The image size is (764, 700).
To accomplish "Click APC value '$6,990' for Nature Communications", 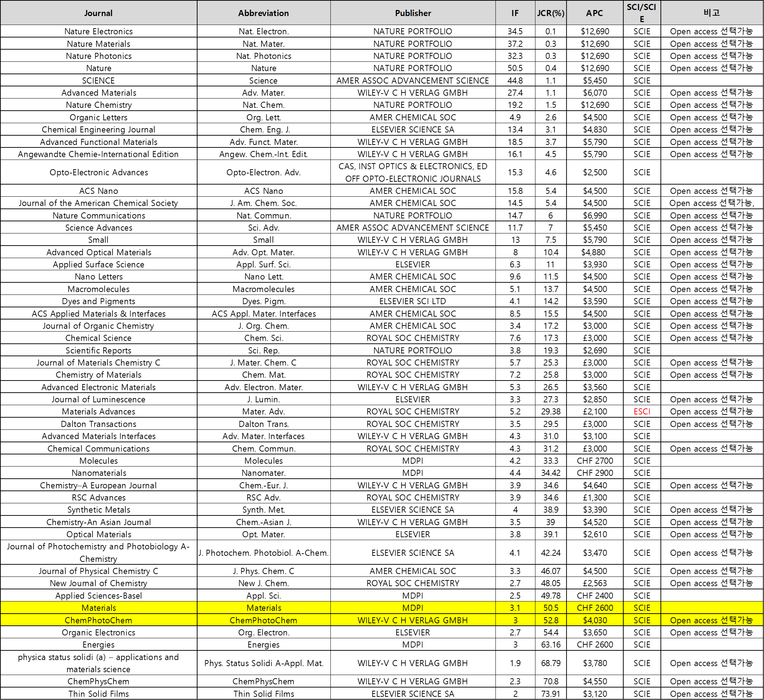I will click(595, 215).
